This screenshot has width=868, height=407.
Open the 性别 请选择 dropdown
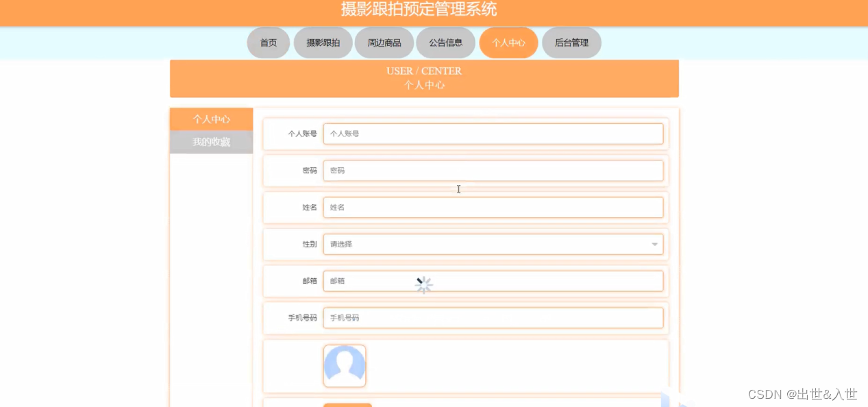tap(493, 244)
